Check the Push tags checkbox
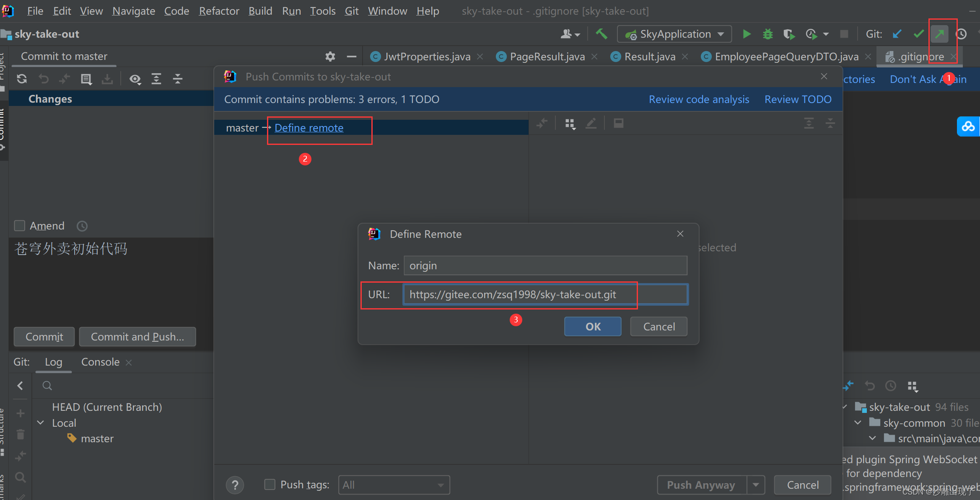Screen dimensions: 980x500 [x=270, y=485]
